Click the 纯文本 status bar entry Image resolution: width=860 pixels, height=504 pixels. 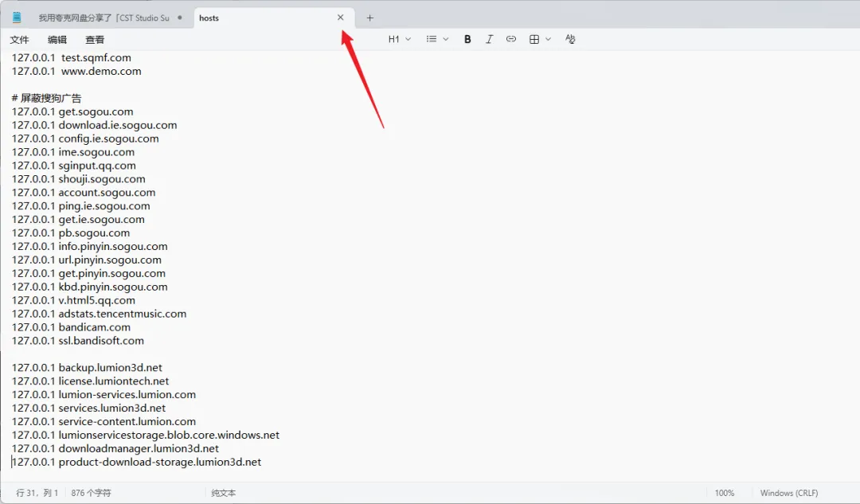[x=223, y=493]
